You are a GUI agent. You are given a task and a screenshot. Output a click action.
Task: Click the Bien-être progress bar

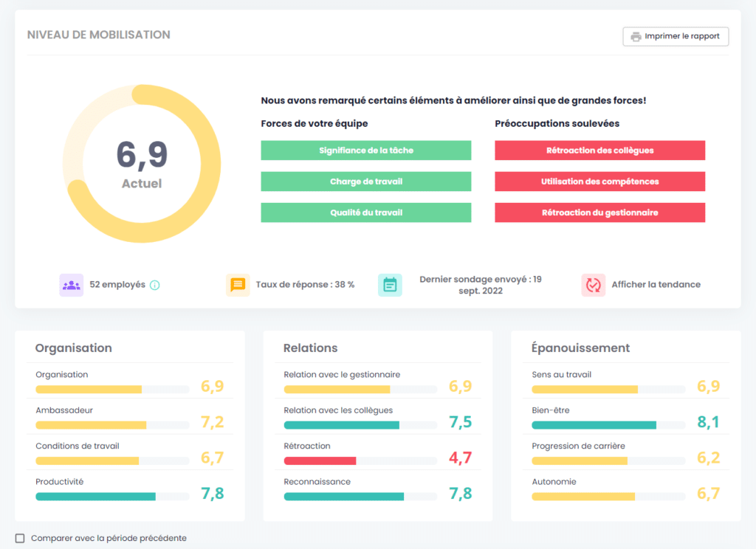click(594, 425)
